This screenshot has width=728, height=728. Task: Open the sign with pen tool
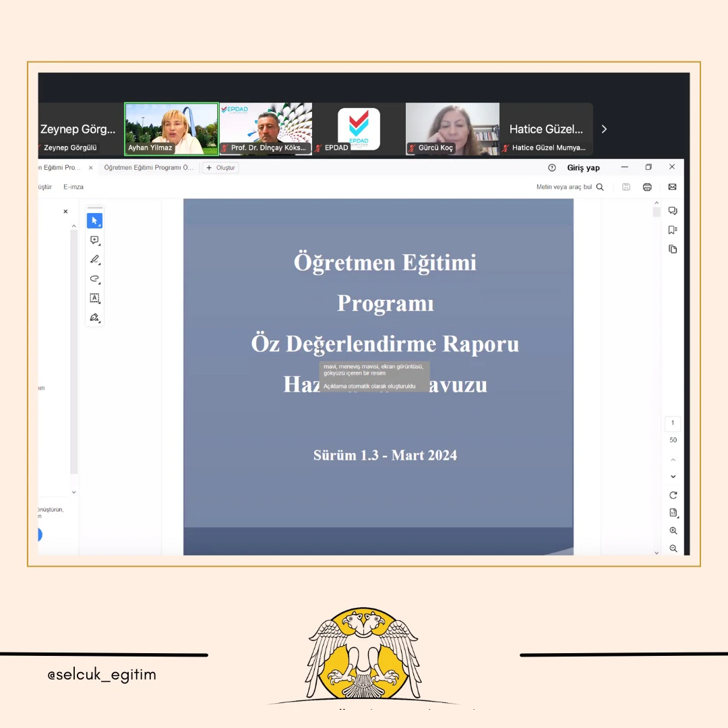(94, 317)
